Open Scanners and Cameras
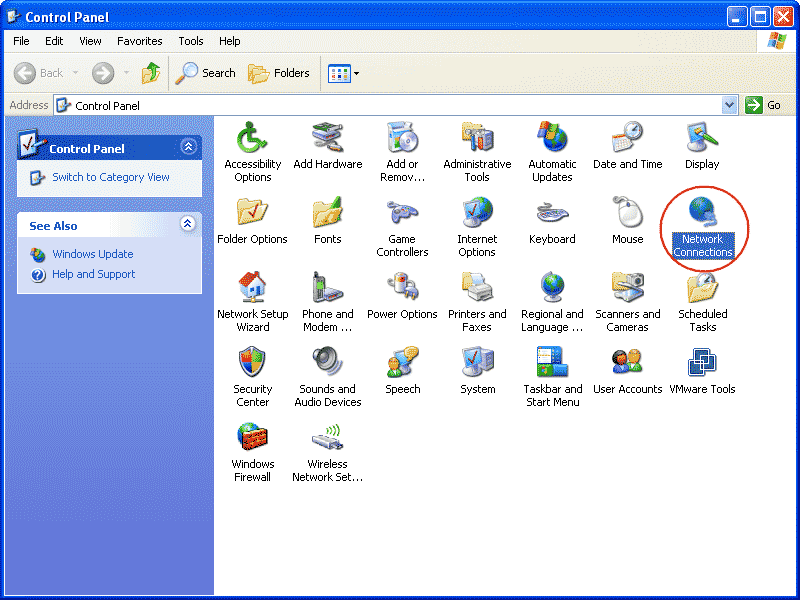 point(628,302)
